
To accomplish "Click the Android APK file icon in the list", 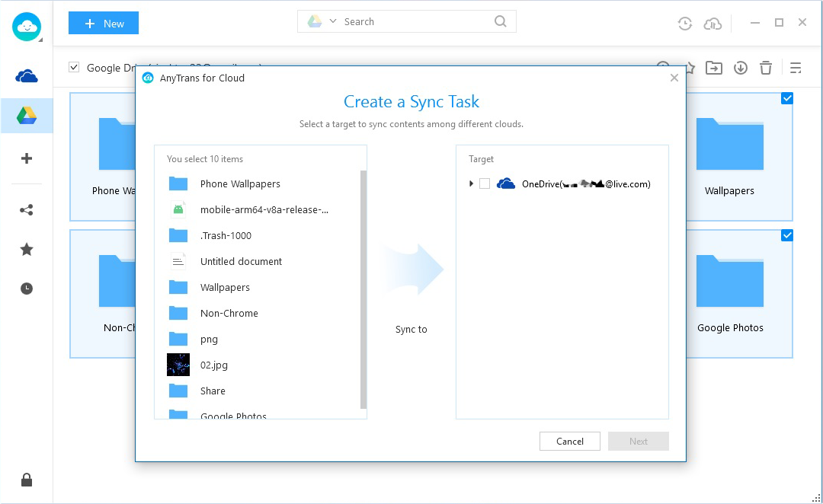I will tap(178, 210).
